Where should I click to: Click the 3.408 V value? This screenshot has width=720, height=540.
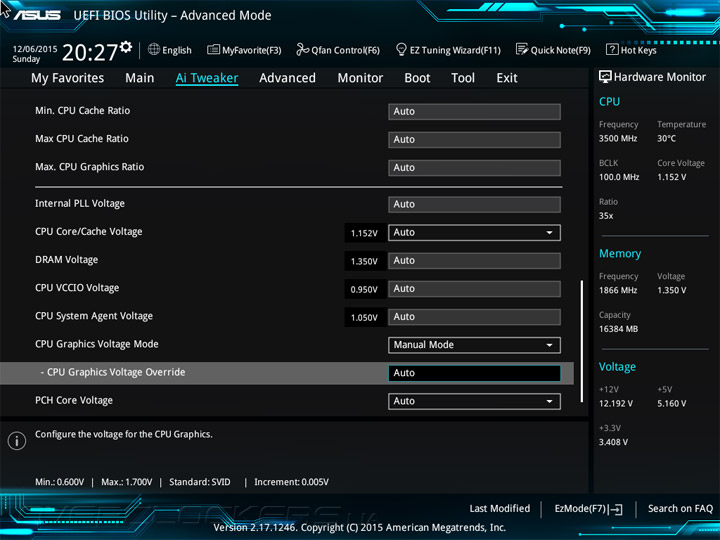click(x=613, y=442)
